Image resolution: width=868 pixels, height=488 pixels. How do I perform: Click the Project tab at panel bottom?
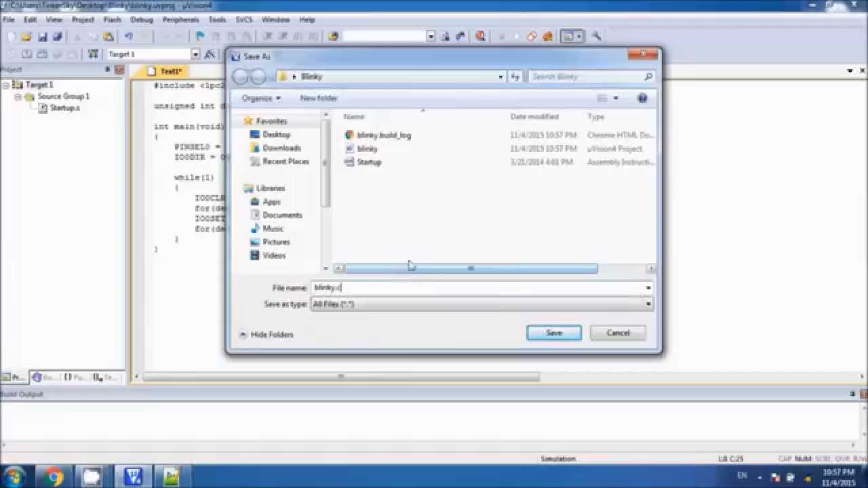point(14,377)
